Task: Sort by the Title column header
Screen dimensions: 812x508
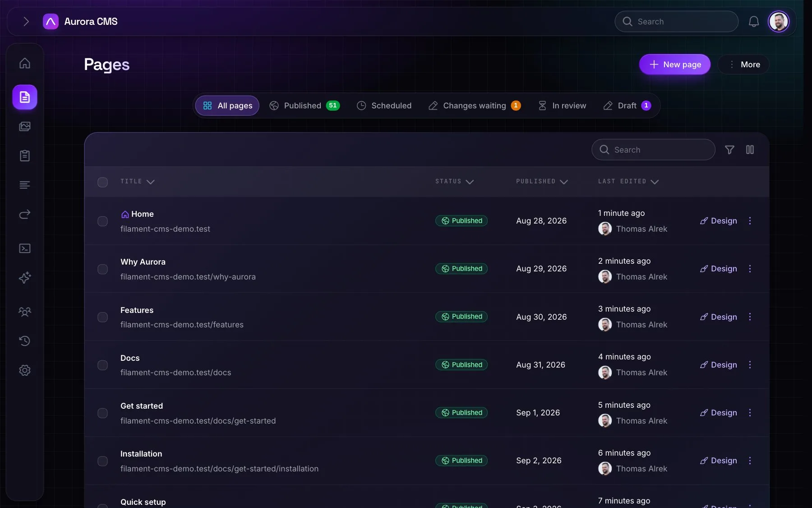Action: pos(138,182)
